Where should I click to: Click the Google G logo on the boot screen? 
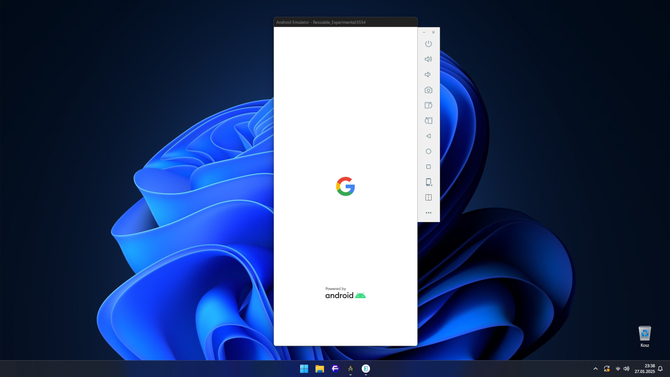(x=345, y=186)
